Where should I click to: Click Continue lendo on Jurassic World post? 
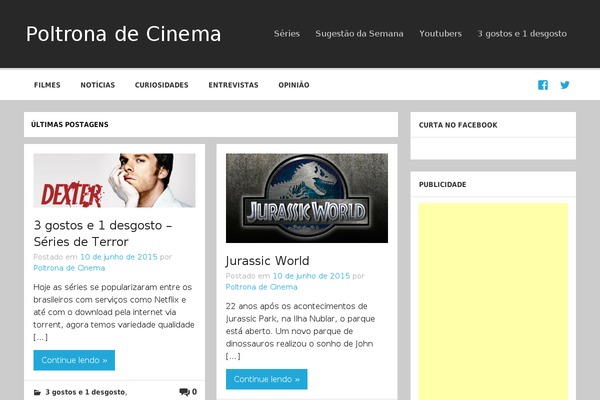267,379
